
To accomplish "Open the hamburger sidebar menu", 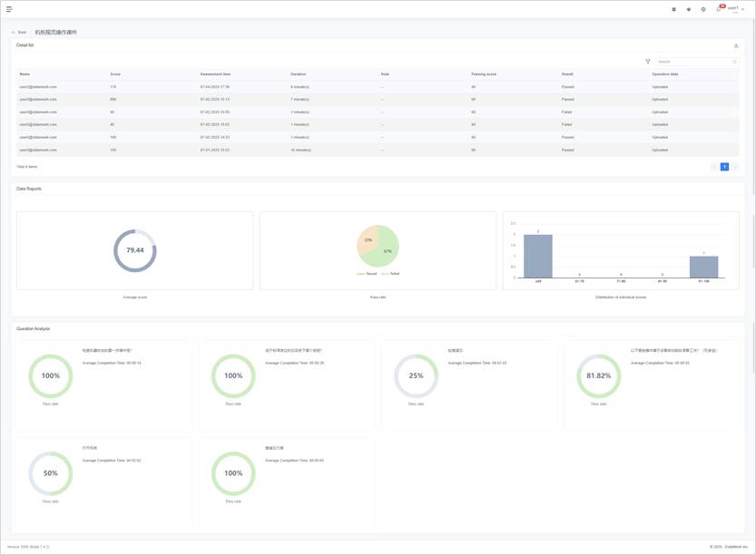I will point(9,9).
